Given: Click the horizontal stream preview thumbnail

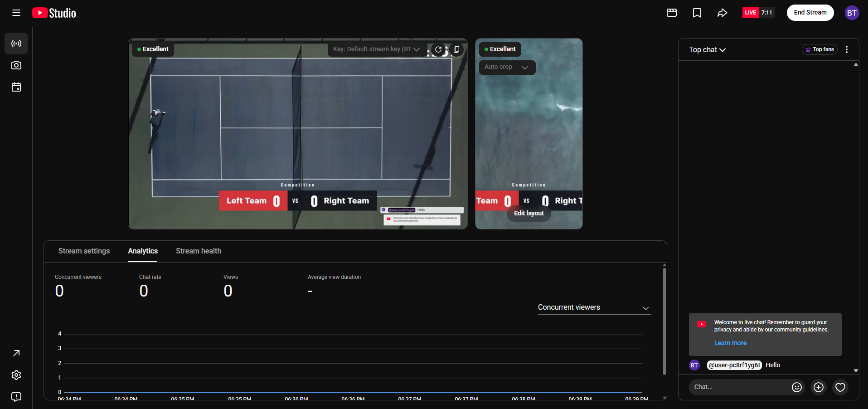Looking at the screenshot, I should (298, 134).
